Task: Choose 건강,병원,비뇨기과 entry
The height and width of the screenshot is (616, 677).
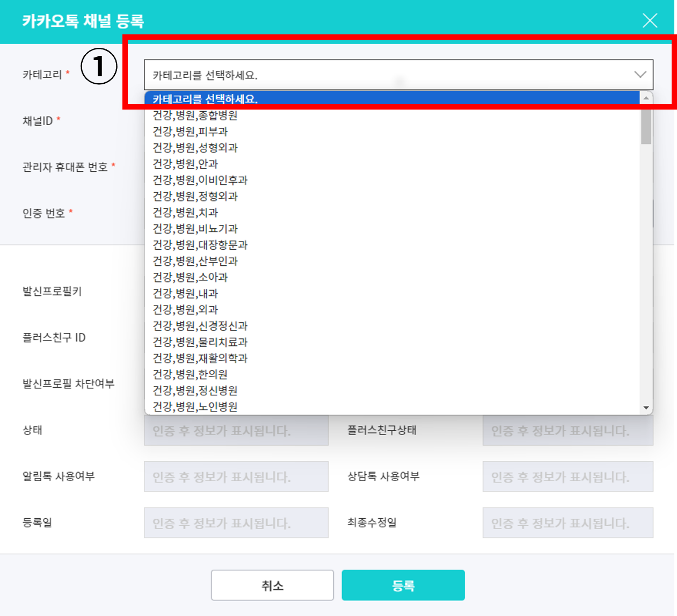Action: (392, 229)
